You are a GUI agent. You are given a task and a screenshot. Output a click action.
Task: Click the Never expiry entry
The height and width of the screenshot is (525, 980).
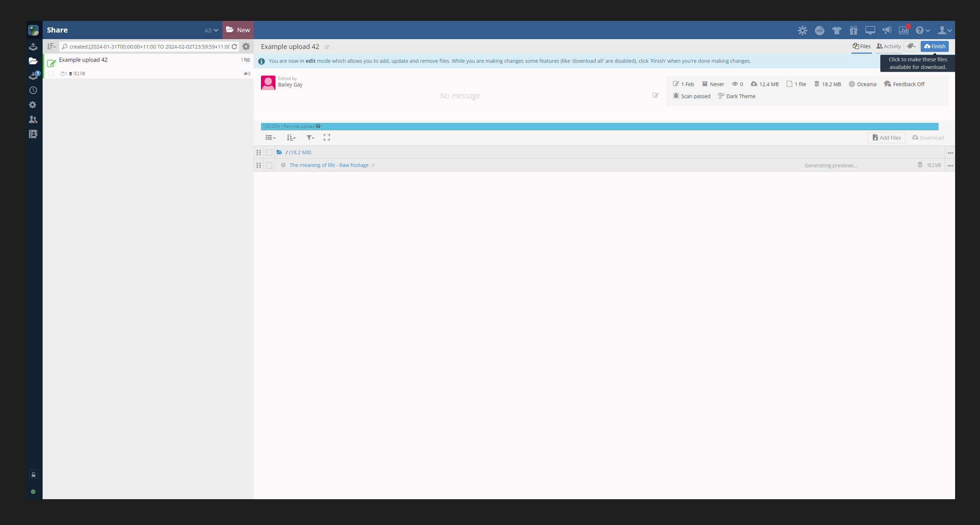coord(713,84)
